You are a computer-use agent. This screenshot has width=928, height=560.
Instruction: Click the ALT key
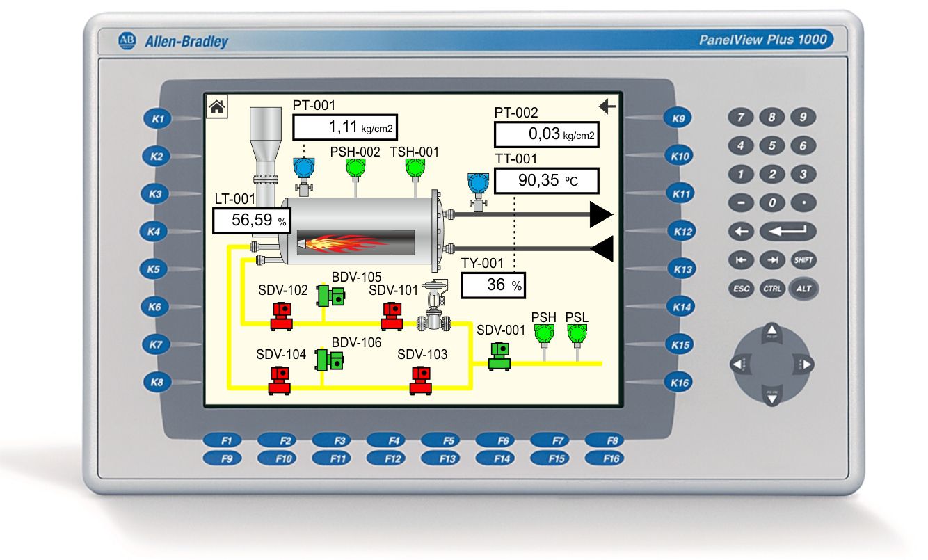tap(804, 288)
